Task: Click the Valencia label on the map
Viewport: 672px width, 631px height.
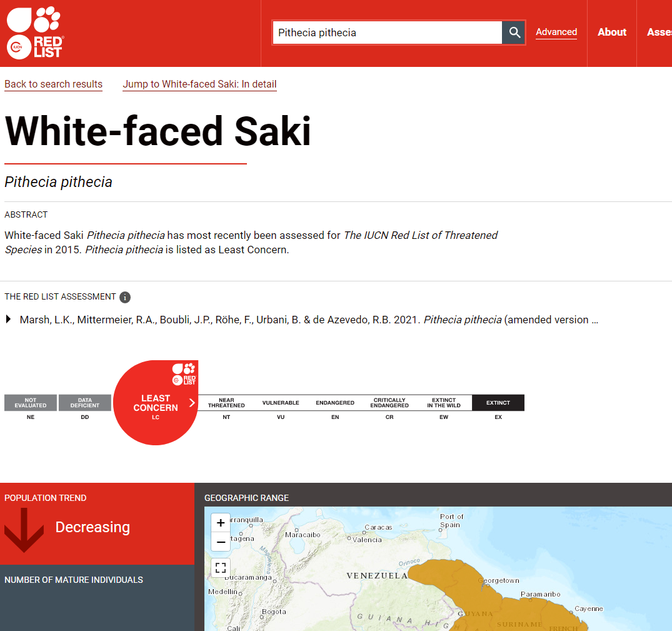Action: coord(367,540)
